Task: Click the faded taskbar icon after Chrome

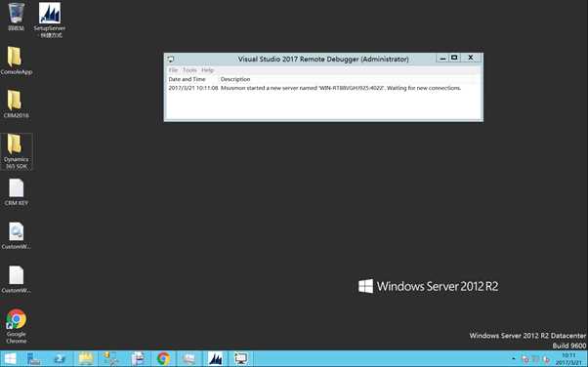Action: [189, 359]
